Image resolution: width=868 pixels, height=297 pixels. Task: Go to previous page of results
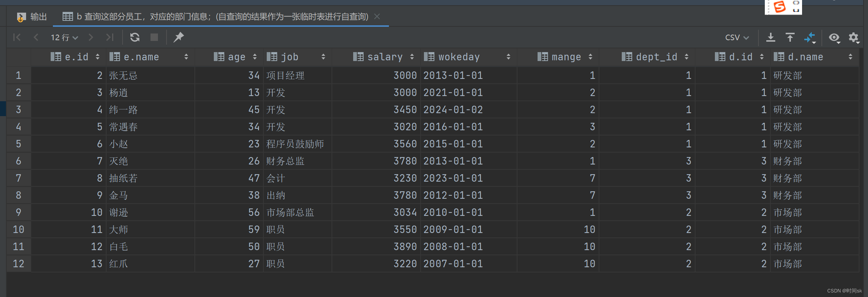[36, 37]
